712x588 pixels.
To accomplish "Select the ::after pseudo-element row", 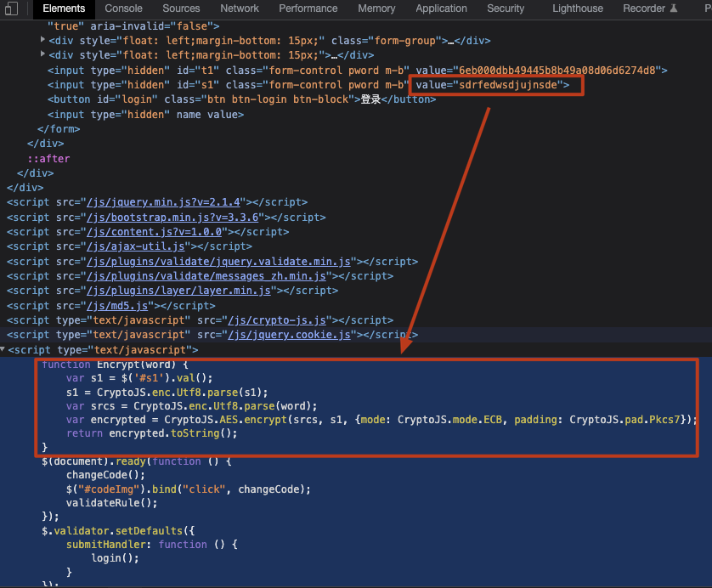I will 48,159.
